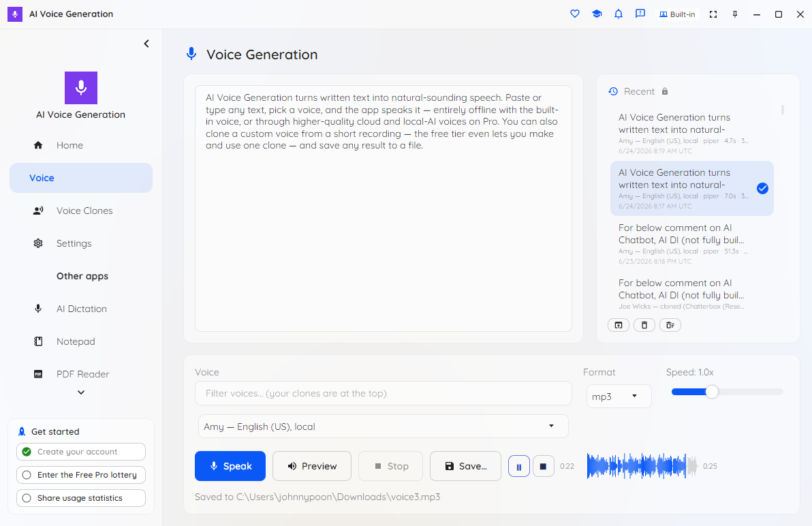Viewport: 812px width, 526px height.
Task: Click the Create your account checklist item
Action: coord(81,452)
